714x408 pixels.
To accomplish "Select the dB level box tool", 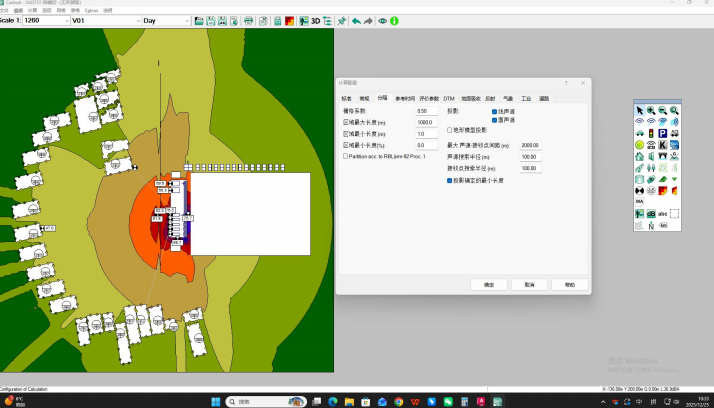I will click(x=651, y=214).
